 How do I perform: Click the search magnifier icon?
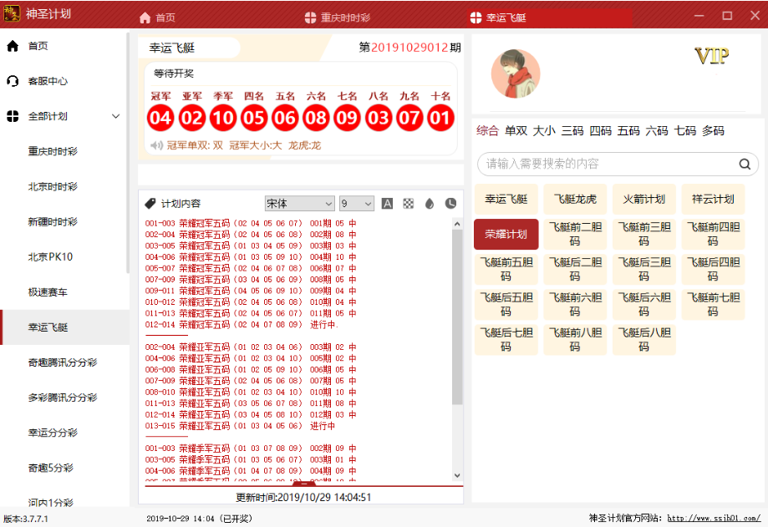pos(744,165)
